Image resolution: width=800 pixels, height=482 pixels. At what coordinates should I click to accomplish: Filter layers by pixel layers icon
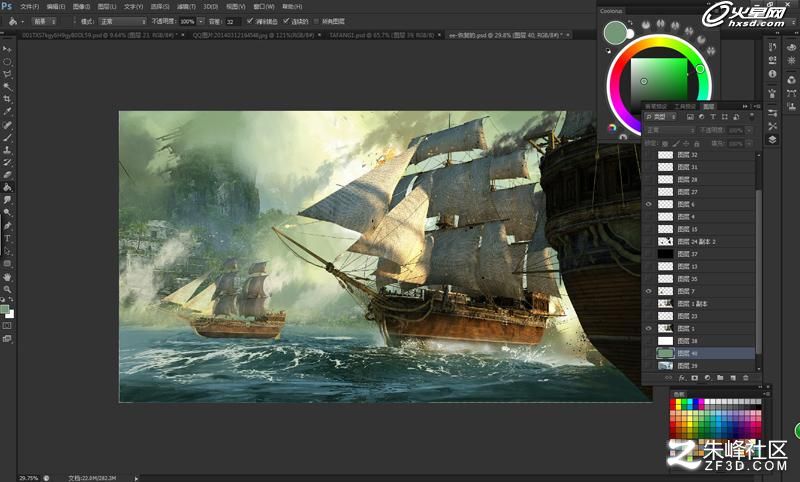coord(690,117)
